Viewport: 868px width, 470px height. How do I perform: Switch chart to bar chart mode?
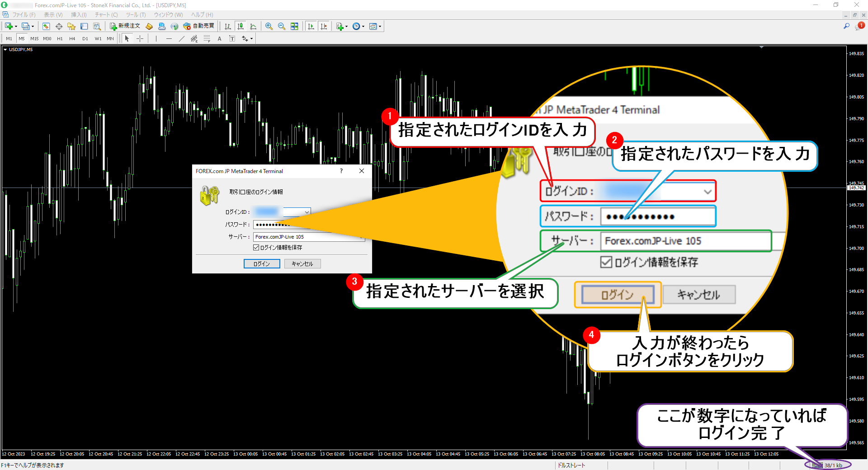(228, 26)
